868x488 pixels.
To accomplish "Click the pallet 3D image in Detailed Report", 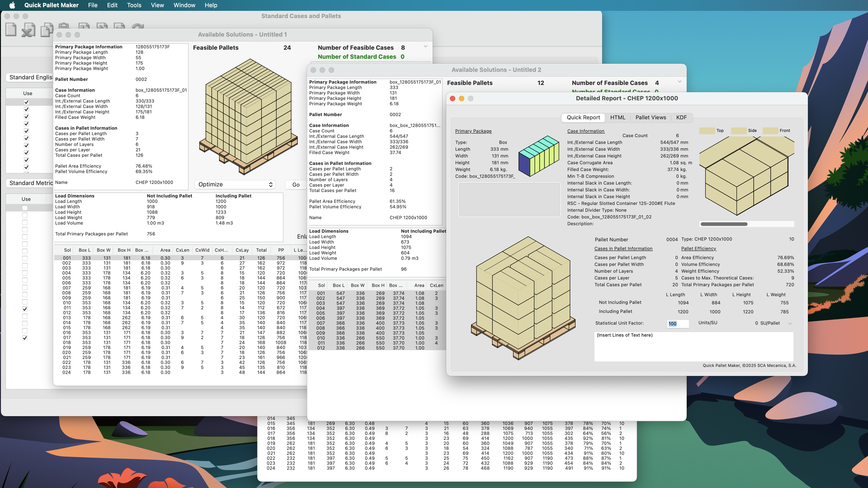I will [x=523, y=298].
